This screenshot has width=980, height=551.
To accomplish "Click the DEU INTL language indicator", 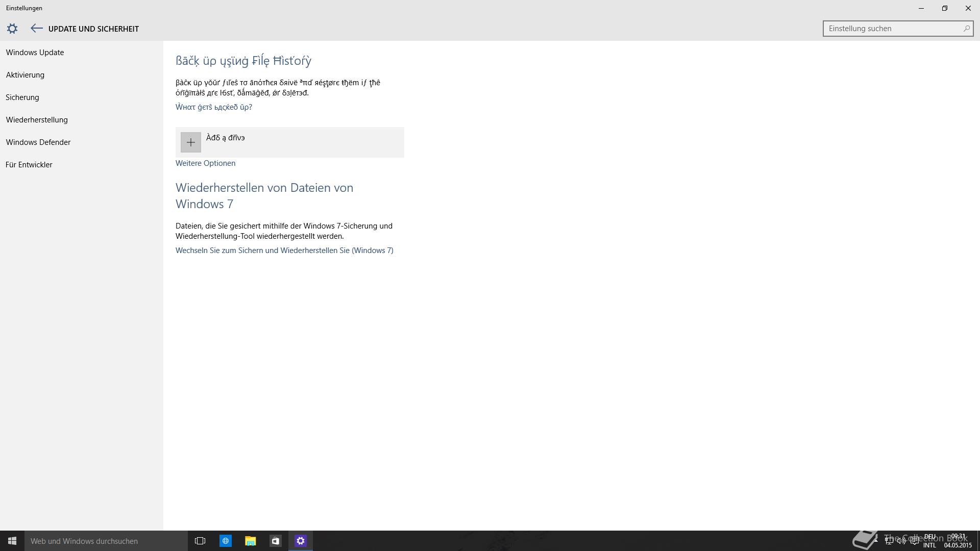I will click(x=929, y=541).
